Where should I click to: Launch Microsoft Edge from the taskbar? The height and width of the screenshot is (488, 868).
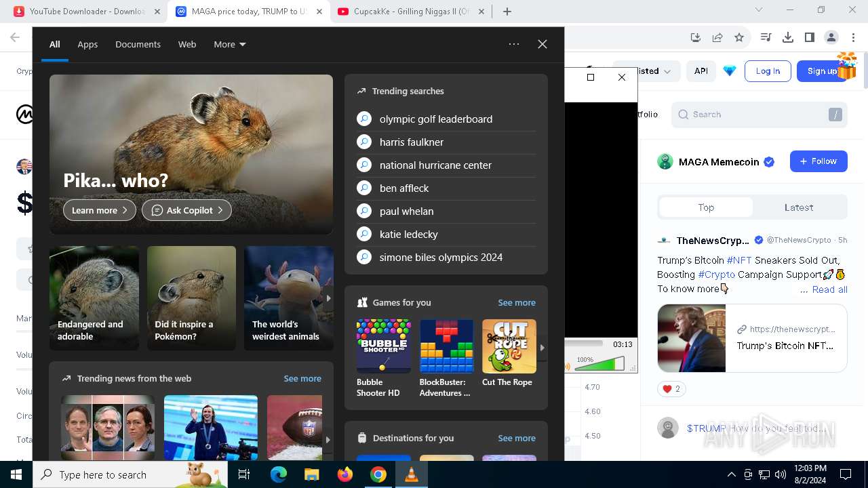(x=279, y=474)
